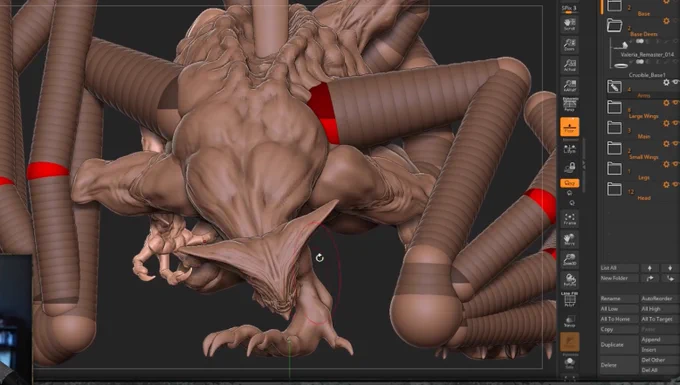The image size is (680, 385).
Task: Click the All To Home button
Action: coord(619,319)
